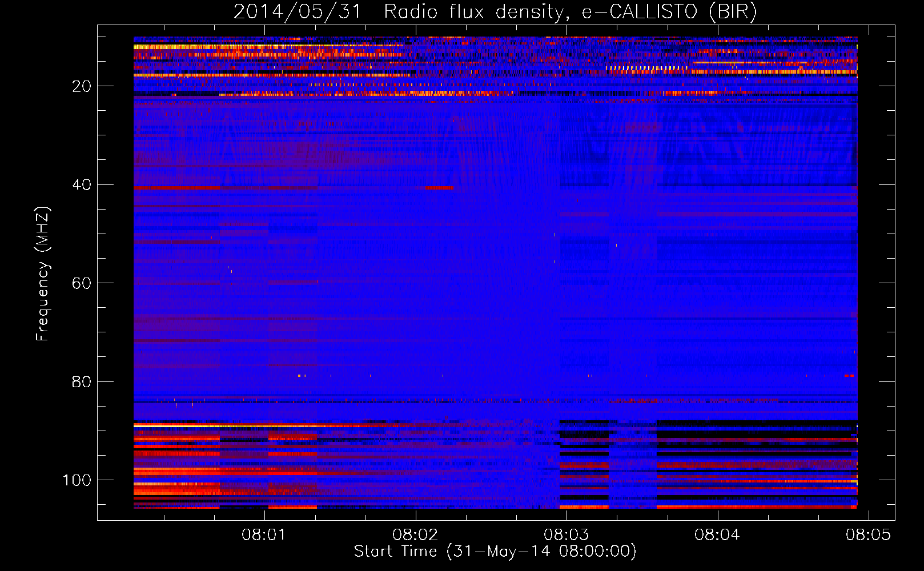Click the 08:04 time tick label
The width and height of the screenshot is (924, 571).
click(x=717, y=535)
